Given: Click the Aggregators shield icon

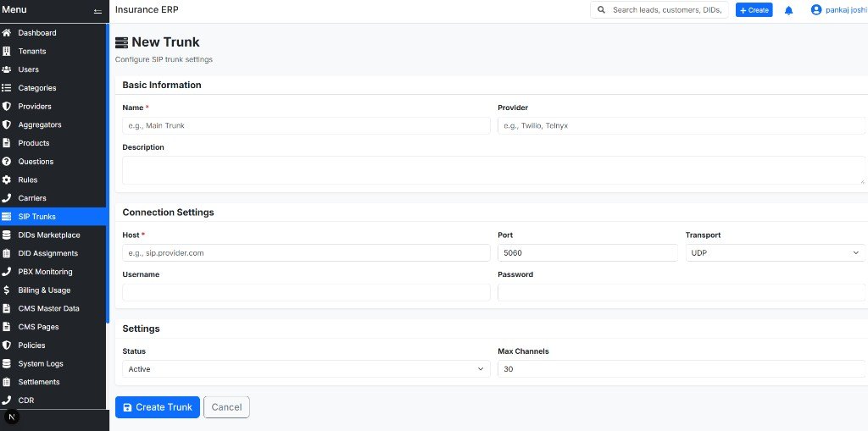Looking at the screenshot, I should pos(7,124).
